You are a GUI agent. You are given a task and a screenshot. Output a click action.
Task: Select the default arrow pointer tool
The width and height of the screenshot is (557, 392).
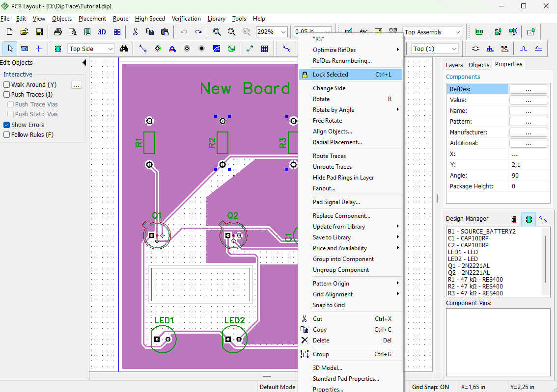click(x=10, y=49)
